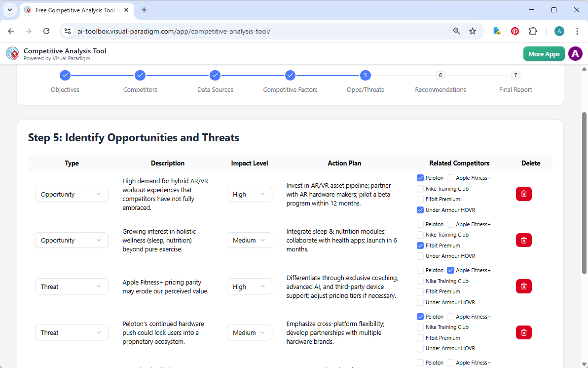Click the completed Objectives step checkmark
This screenshot has height=368, width=588.
coord(65,75)
